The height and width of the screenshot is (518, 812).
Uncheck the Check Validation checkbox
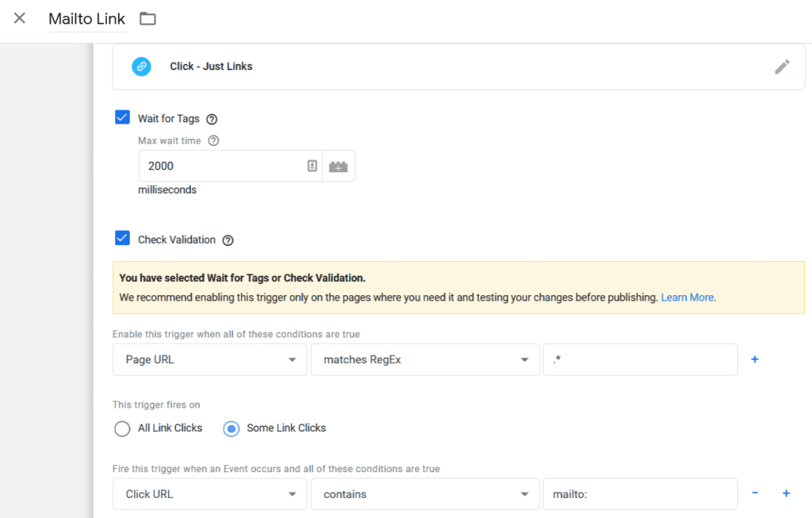click(x=122, y=238)
